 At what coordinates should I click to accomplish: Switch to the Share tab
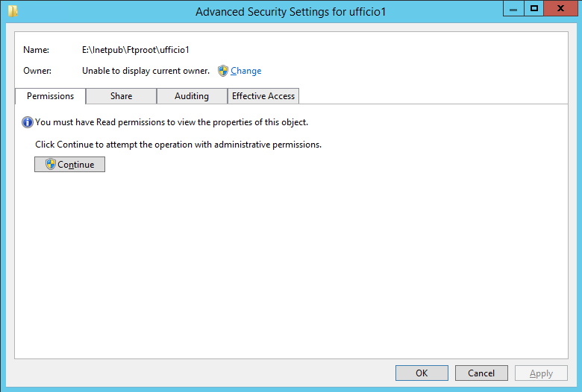coord(122,96)
